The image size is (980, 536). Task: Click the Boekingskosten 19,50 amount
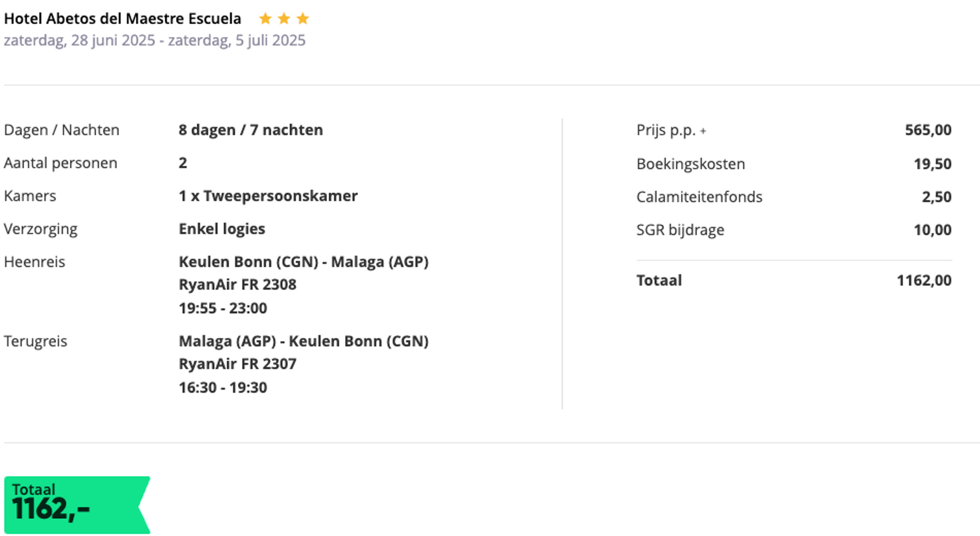933,164
